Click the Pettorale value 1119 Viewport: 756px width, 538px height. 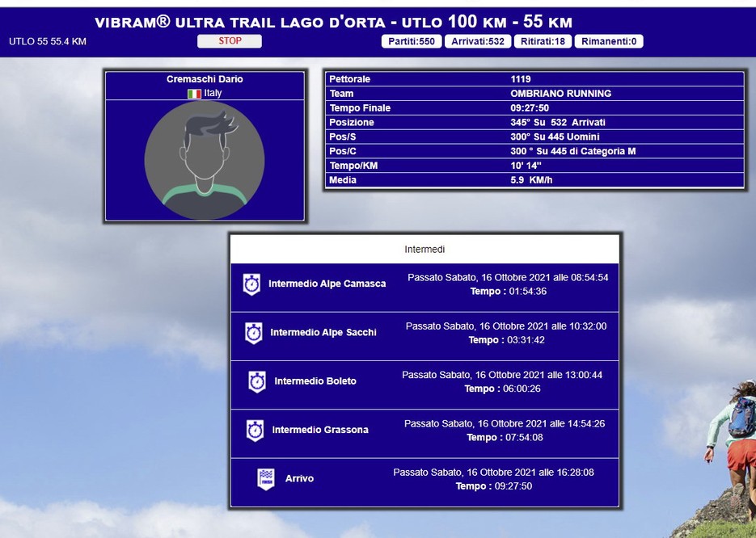pos(521,79)
